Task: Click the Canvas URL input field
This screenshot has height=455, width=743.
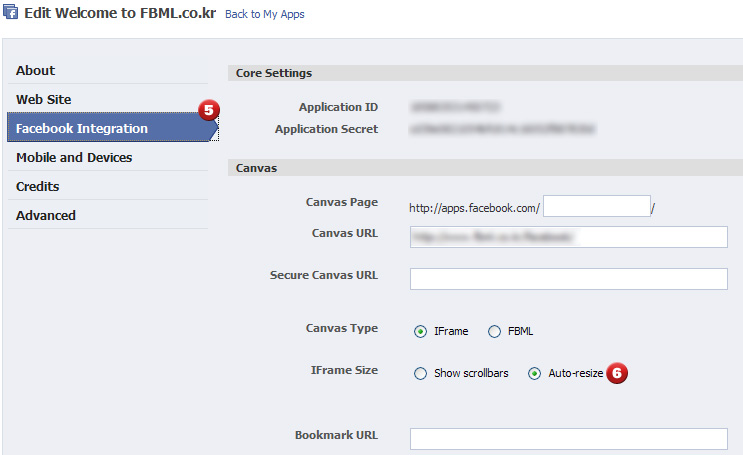Action: pyautogui.click(x=569, y=237)
